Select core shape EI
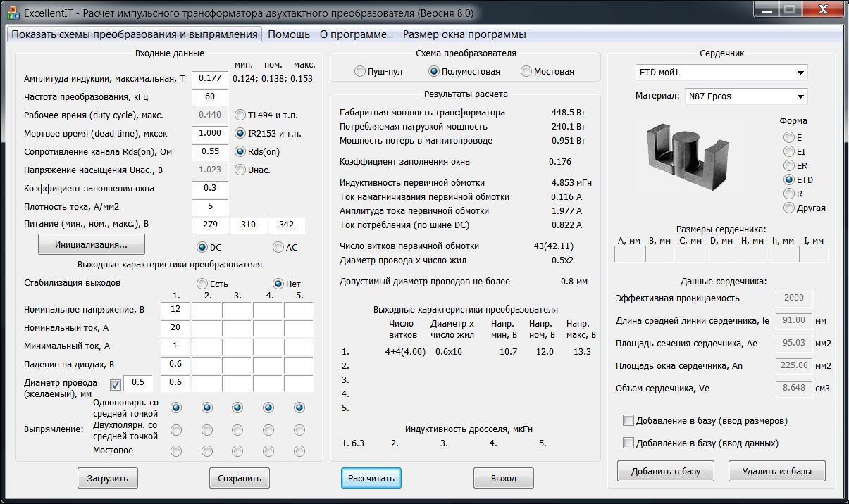 pyautogui.click(x=795, y=151)
